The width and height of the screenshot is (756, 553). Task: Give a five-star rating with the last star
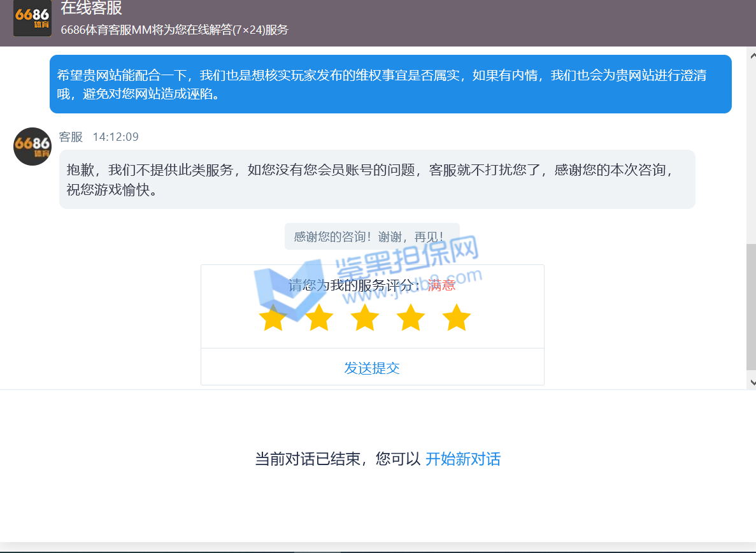pos(457,318)
